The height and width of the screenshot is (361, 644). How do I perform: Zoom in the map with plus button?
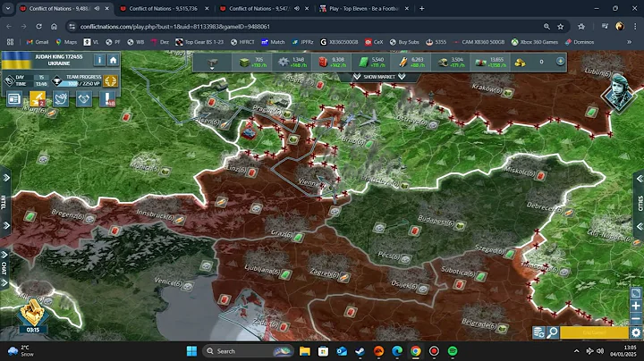[636, 306]
